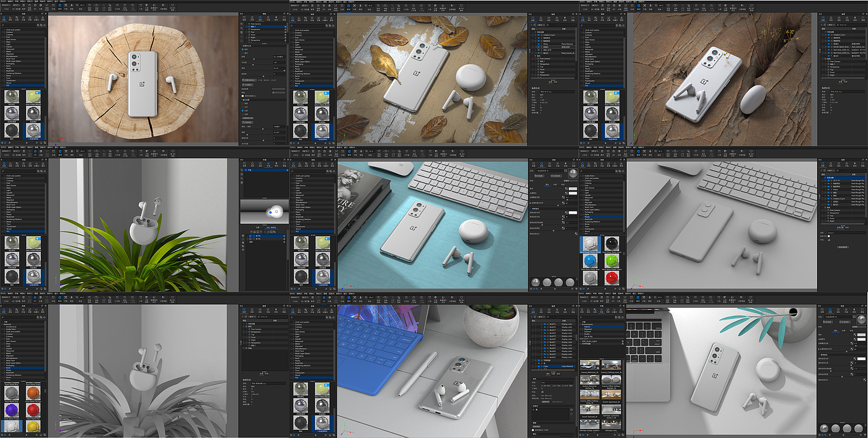The image size is (868, 438).
Task: Open project Camera tab icon, teal desk window
Action: pyautogui.click(x=549, y=164)
